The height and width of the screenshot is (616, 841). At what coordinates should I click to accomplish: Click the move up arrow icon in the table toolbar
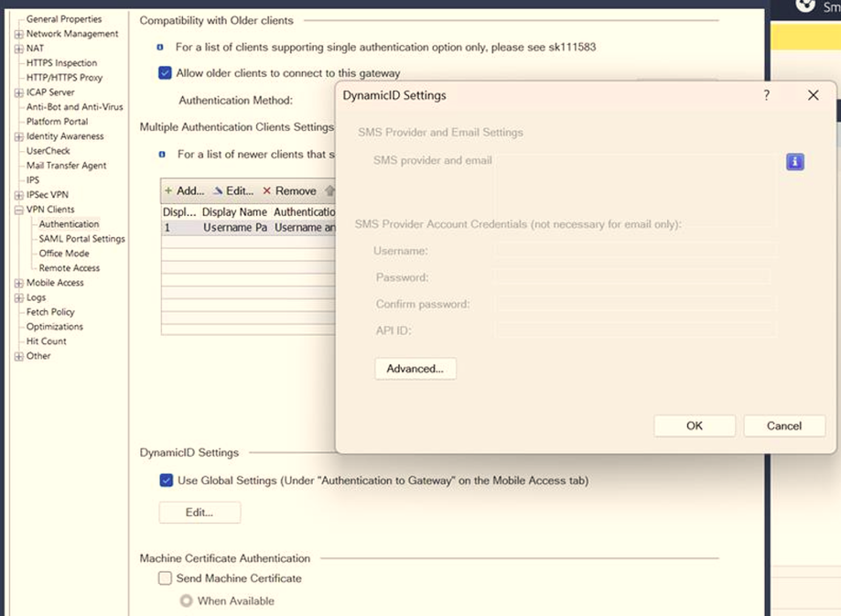(329, 190)
